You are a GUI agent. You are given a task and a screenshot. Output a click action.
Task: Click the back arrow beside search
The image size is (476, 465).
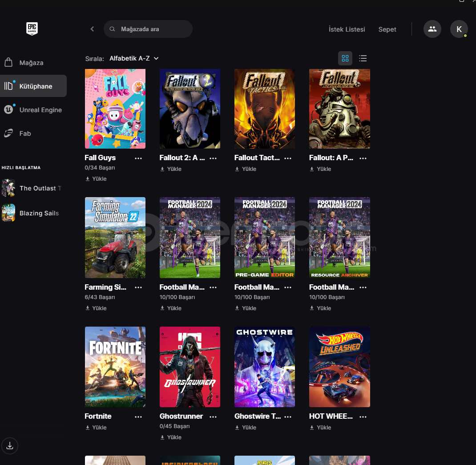[92, 29]
